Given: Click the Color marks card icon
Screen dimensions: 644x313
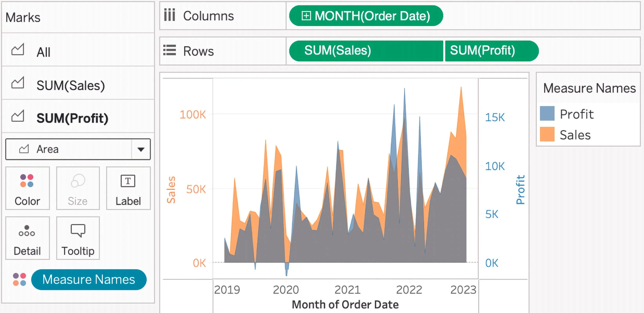Looking at the screenshot, I should coord(27,181).
